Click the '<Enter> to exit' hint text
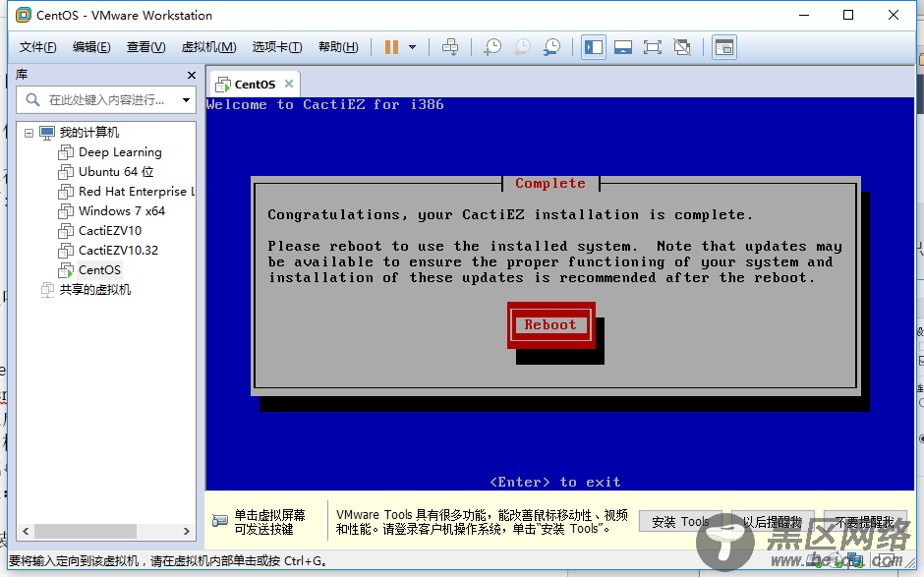Screen dimensions: 924x577 (555, 482)
